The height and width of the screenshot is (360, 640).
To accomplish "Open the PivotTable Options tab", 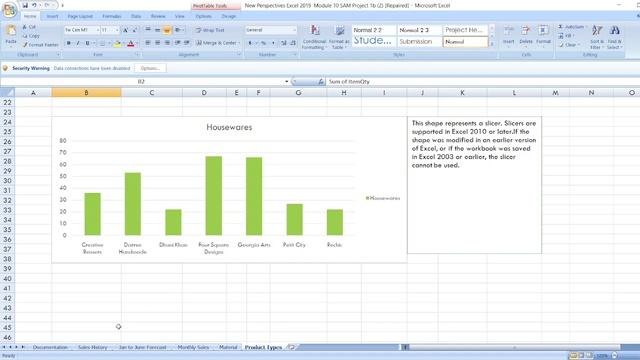I will (203, 16).
